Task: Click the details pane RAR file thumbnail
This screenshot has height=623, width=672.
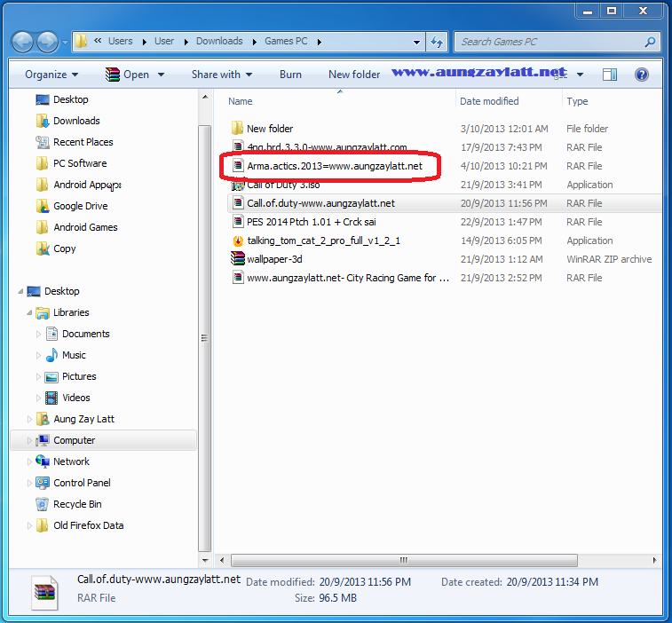Action: tap(45, 593)
